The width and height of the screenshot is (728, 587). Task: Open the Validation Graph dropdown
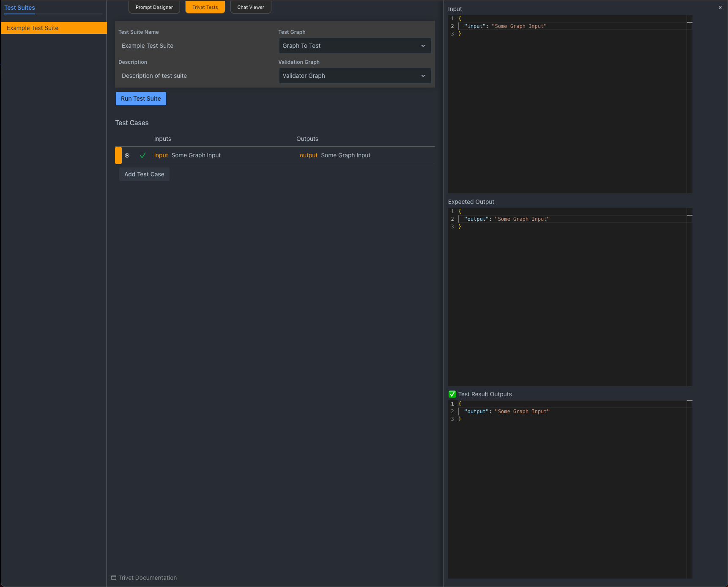(355, 76)
